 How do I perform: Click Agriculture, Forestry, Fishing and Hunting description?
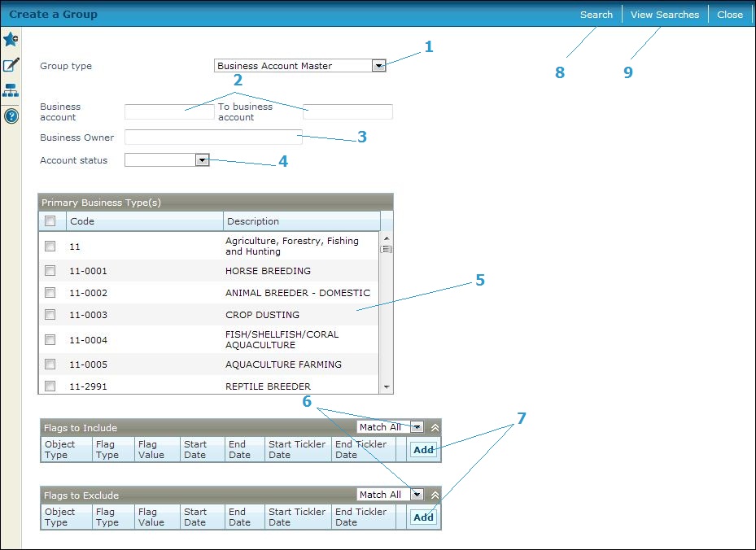292,246
